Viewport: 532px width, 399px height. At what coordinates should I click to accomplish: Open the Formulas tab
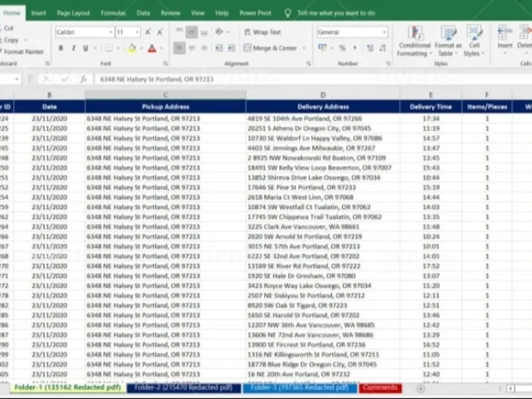(113, 13)
